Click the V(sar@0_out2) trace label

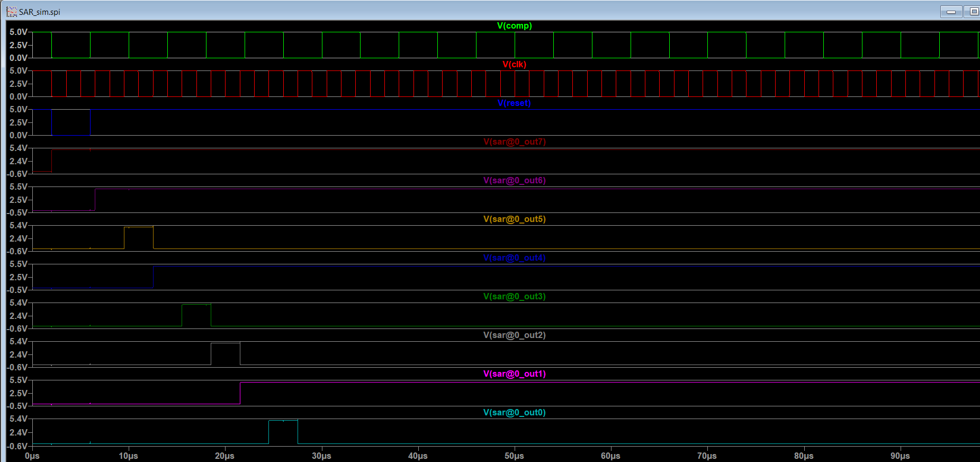[514, 335]
